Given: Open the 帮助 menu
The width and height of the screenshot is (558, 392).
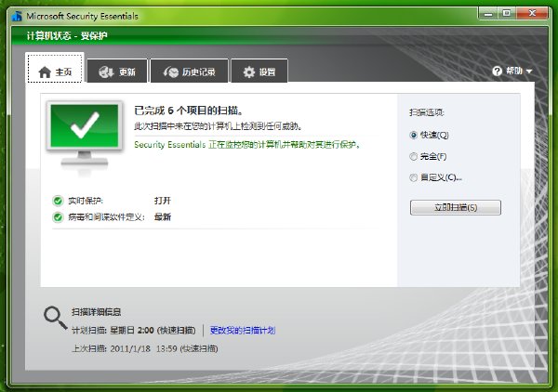Looking at the screenshot, I should pyautogui.click(x=512, y=72).
